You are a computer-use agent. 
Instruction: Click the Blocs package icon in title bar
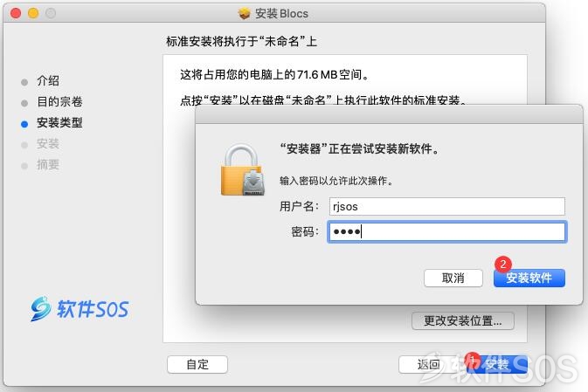[x=245, y=13]
